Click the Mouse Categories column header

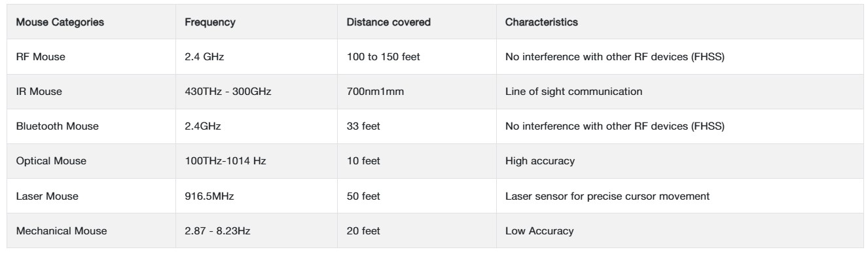tap(90, 22)
